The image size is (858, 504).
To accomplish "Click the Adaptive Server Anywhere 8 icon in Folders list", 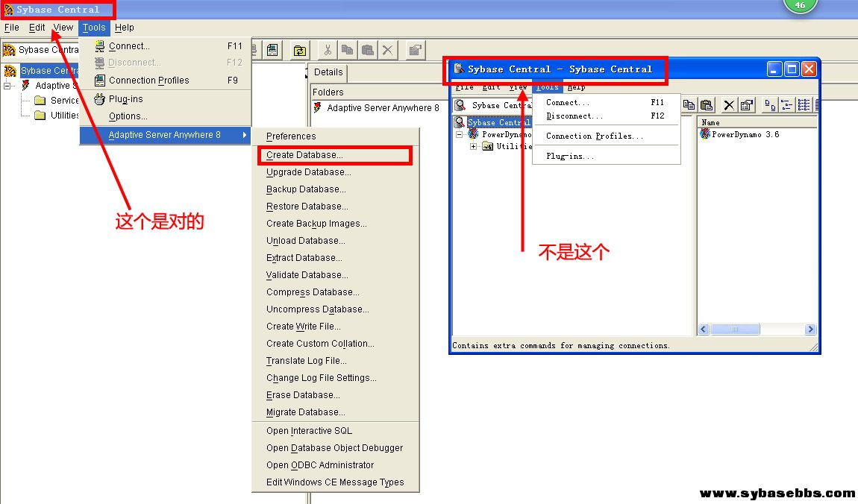I will click(317, 107).
